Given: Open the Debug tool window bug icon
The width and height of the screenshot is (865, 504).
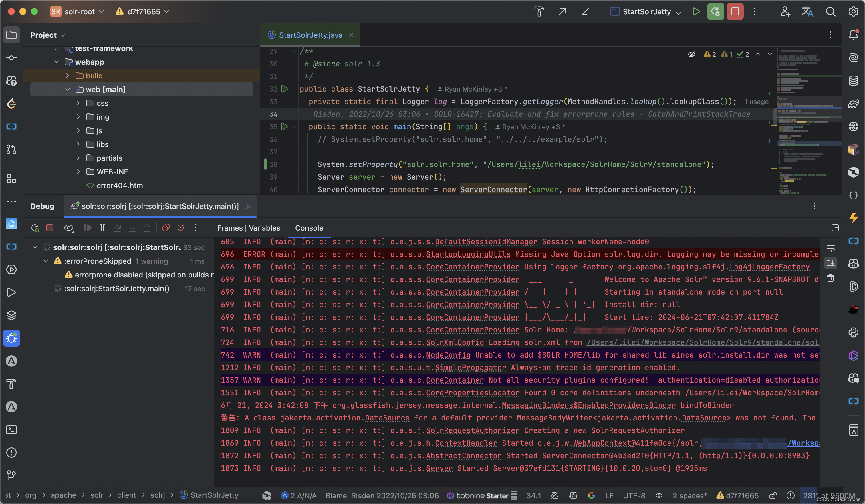Looking at the screenshot, I should tap(11, 338).
